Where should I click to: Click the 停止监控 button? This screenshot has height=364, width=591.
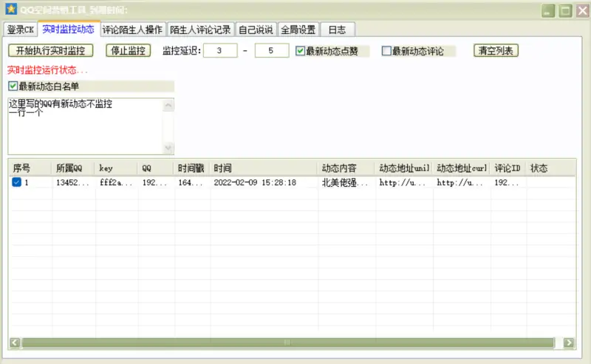coord(128,51)
